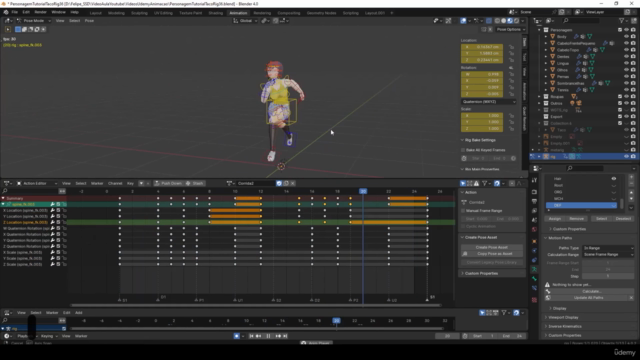
Task: Hide the Body object in viewport
Action: coord(626,36)
